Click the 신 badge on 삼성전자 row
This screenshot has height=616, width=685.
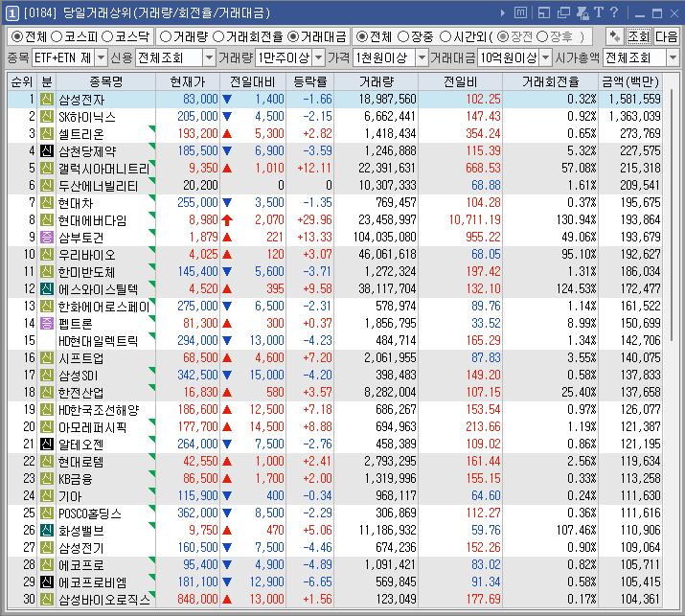point(47,100)
